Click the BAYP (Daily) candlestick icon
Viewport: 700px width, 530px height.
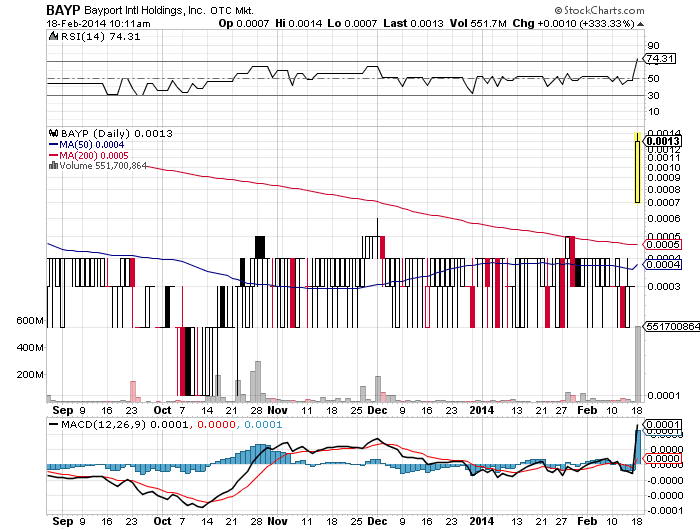[x=54, y=133]
